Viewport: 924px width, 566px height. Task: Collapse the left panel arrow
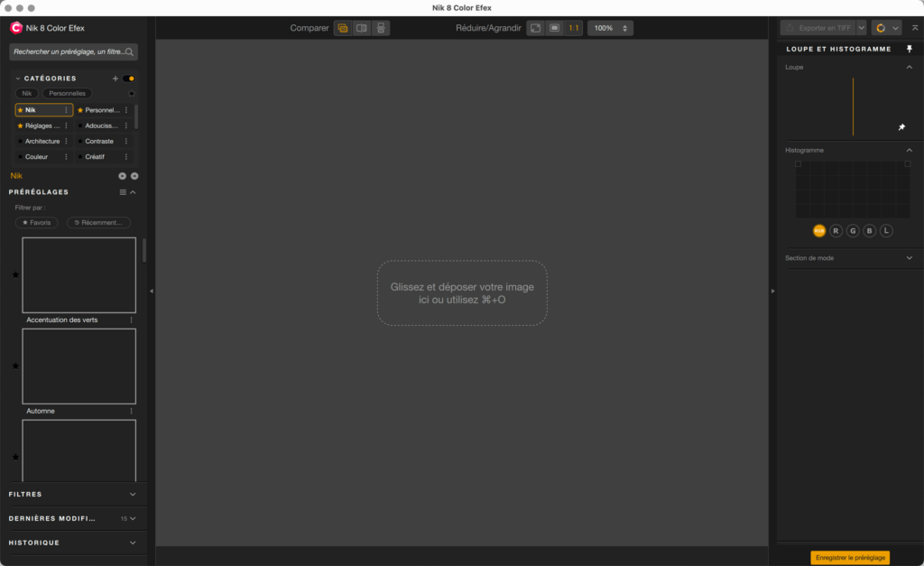tap(152, 291)
